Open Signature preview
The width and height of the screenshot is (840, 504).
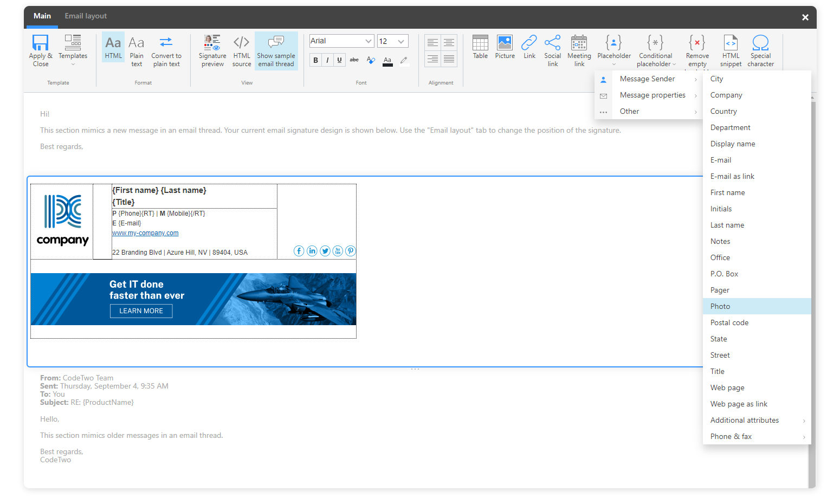(x=212, y=50)
